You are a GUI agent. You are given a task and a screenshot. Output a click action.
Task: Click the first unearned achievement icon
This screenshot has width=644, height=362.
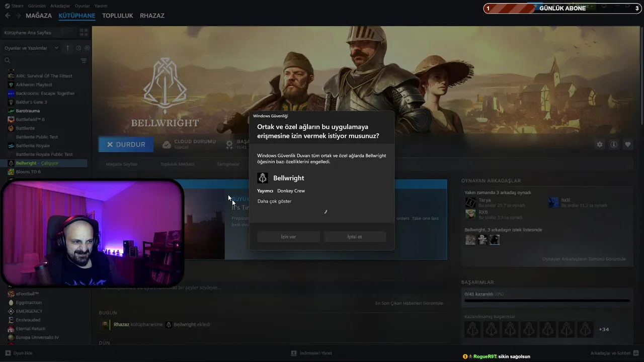[472, 329]
